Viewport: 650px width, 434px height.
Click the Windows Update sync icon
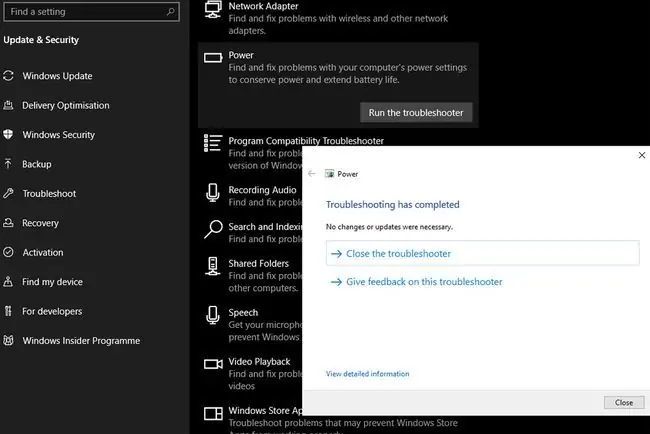8,76
